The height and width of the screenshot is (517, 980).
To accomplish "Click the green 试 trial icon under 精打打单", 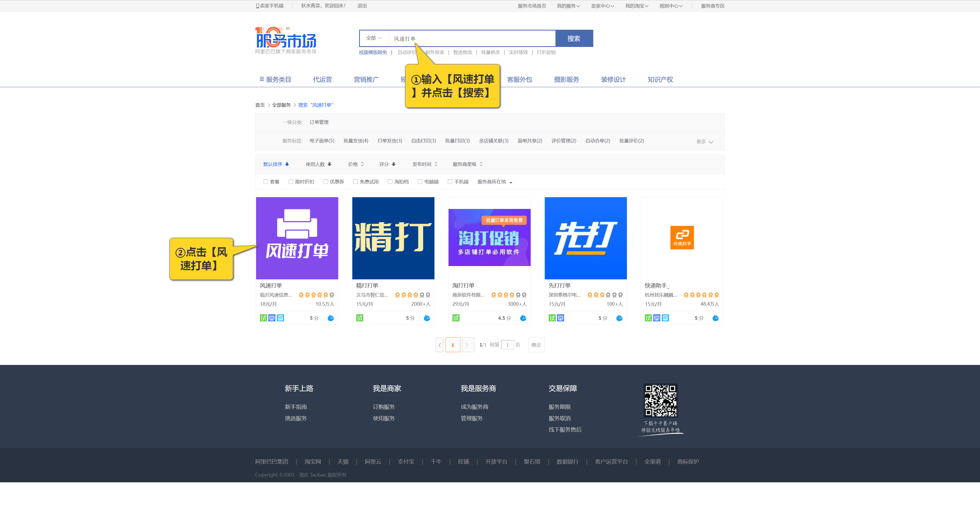I will pyautogui.click(x=360, y=318).
